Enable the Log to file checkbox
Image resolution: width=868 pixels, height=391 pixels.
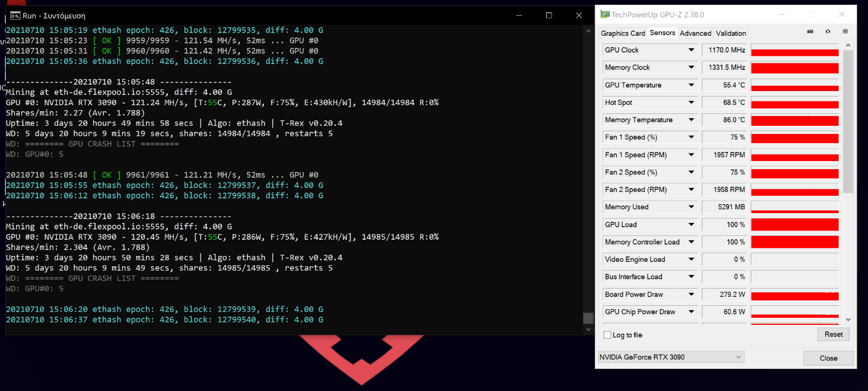tap(607, 335)
